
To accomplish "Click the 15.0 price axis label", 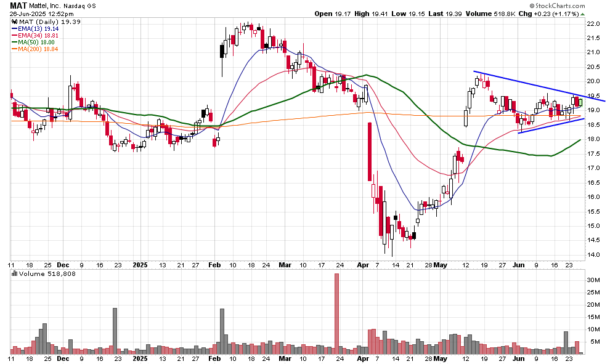I will point(593,226).
